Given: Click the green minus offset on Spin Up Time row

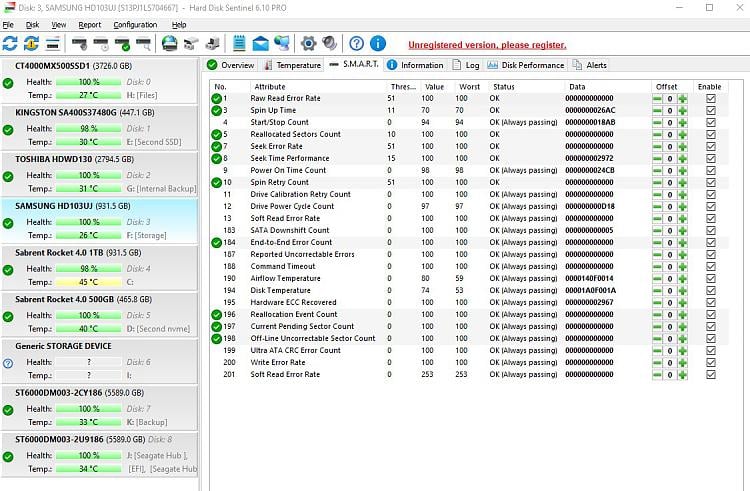Looking at the screenshot, I should point(657,110).
